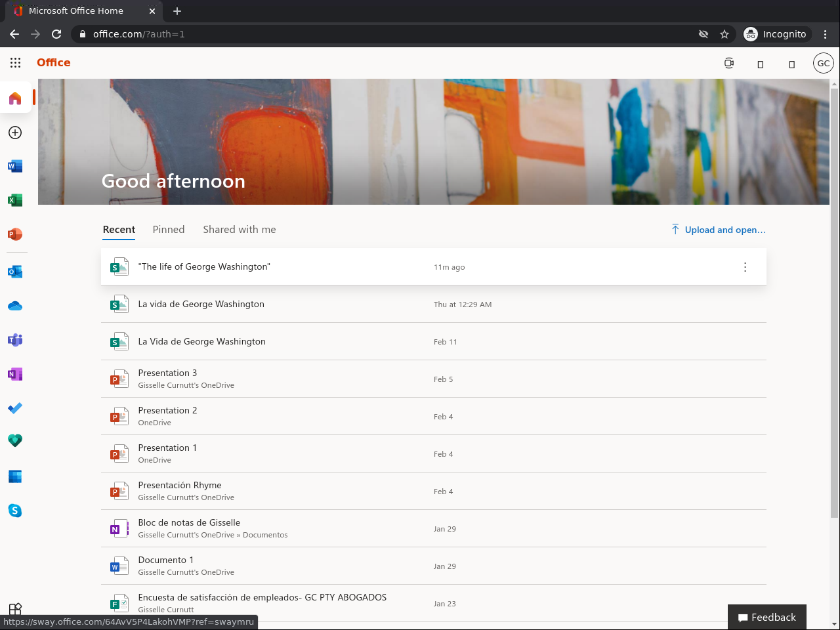Screen dimensions: 840x630
Task: Click the Office brand link in header
Action: [54, 62]
